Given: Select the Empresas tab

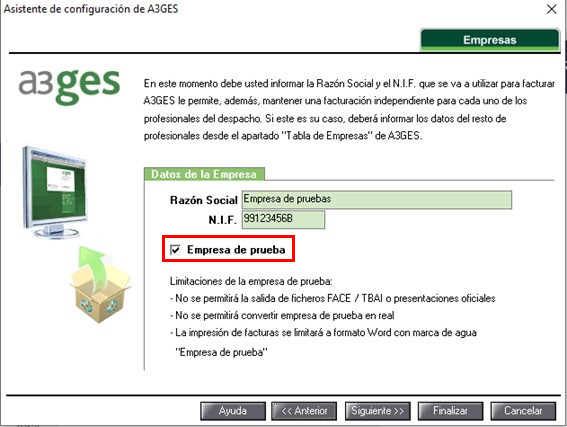Looking at the screenshot, I should (x=490, y=40).
